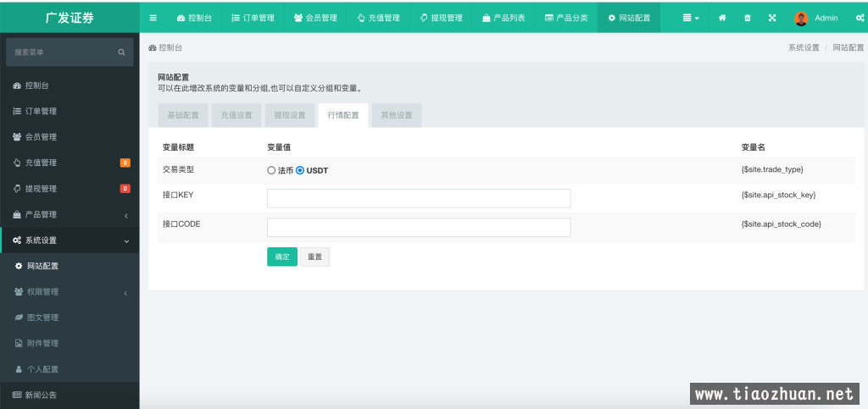The width and height of the screenshot is (868, 409).
Task: Click the sidebar 图文管理 leaf icon
Action: [19, 318]
